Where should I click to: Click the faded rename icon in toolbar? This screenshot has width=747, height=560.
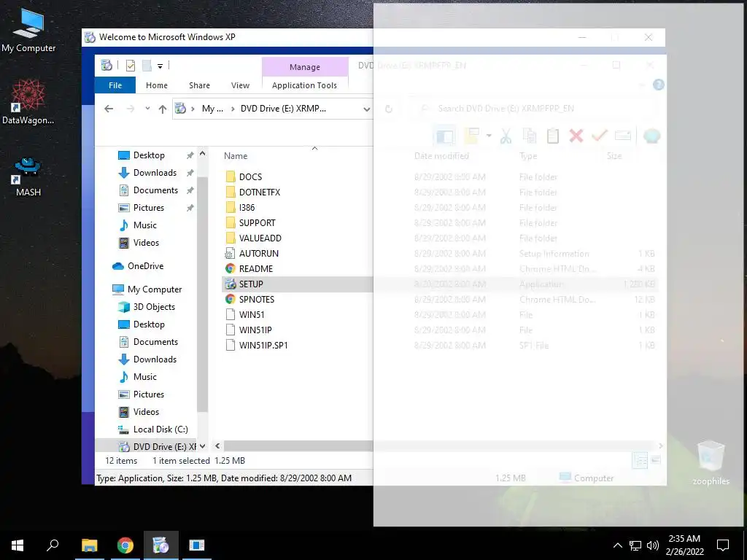tap(623, 136)
